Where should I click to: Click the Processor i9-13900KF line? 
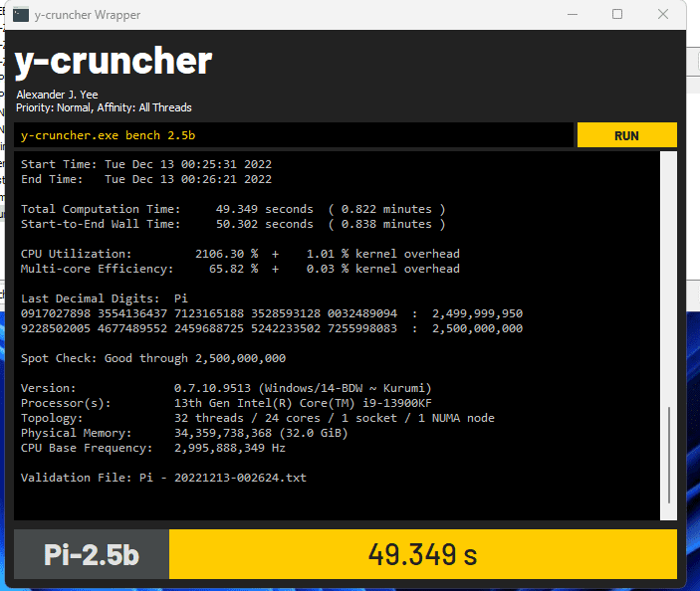(226, 403)
